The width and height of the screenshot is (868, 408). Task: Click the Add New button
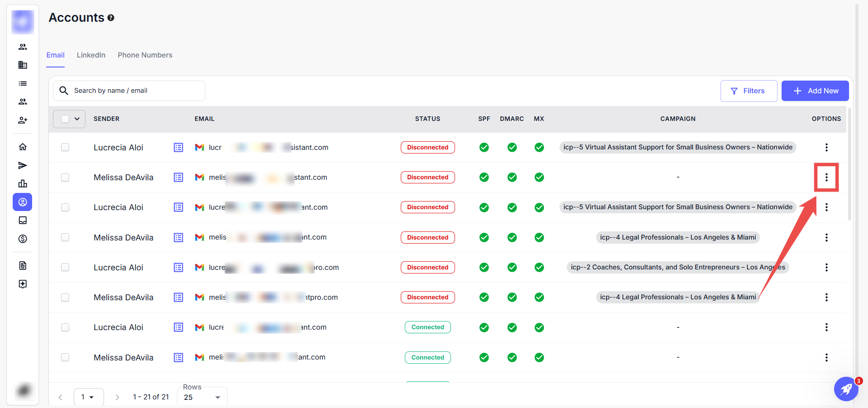coord(815,91)
